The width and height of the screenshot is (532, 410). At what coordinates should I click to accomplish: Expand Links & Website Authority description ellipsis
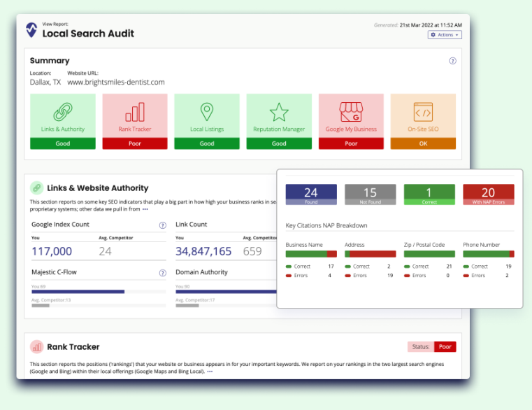145,209
